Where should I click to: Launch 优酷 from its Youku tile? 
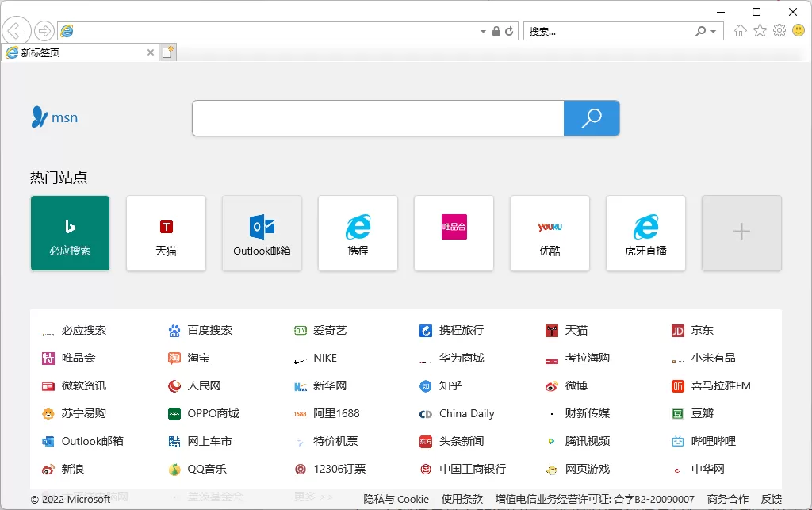pyautogui.click(x=550, y=232)
